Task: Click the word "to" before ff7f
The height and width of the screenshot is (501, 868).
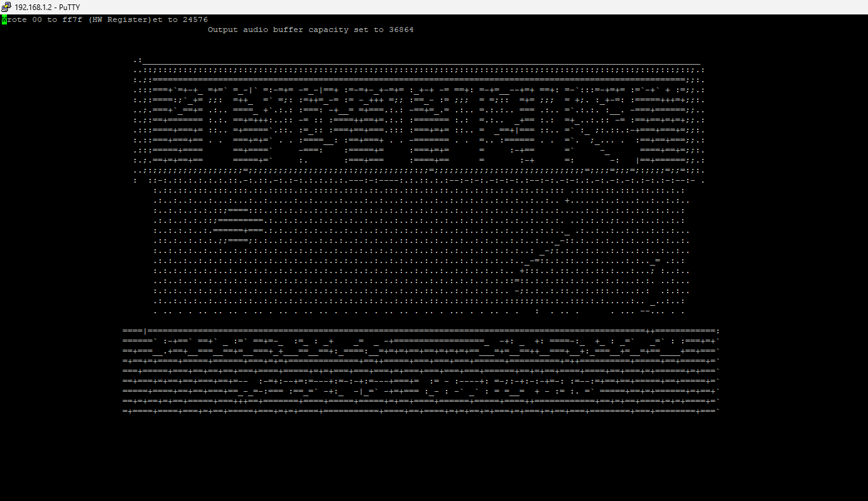Action: click(x=52, y=20)
